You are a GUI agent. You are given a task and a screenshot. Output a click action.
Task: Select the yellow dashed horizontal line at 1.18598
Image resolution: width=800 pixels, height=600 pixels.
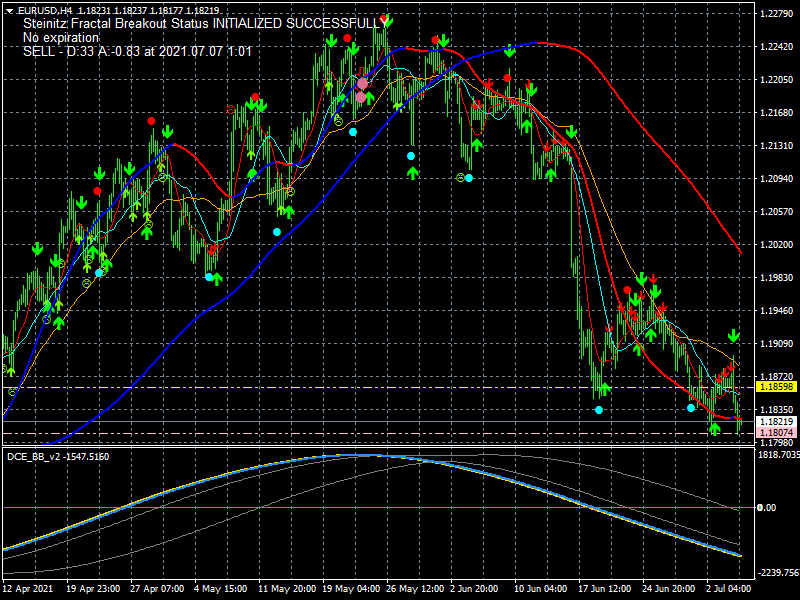point(378,388)
